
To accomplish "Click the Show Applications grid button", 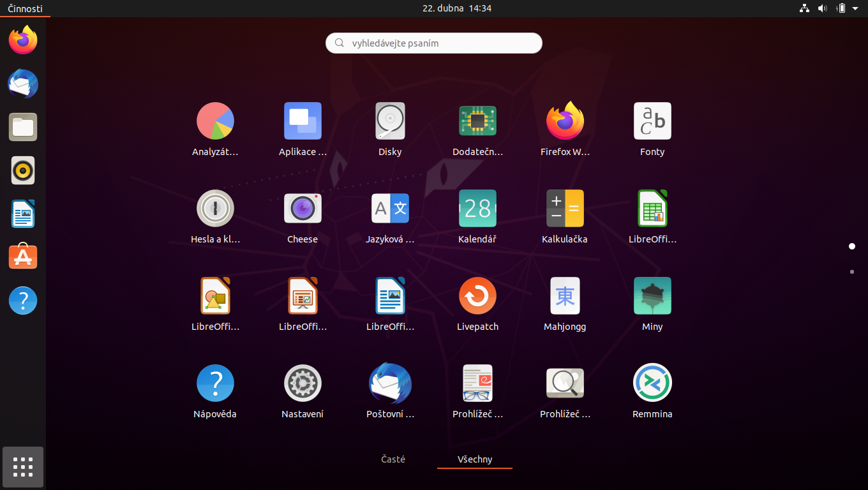I will tap(23, 467).
